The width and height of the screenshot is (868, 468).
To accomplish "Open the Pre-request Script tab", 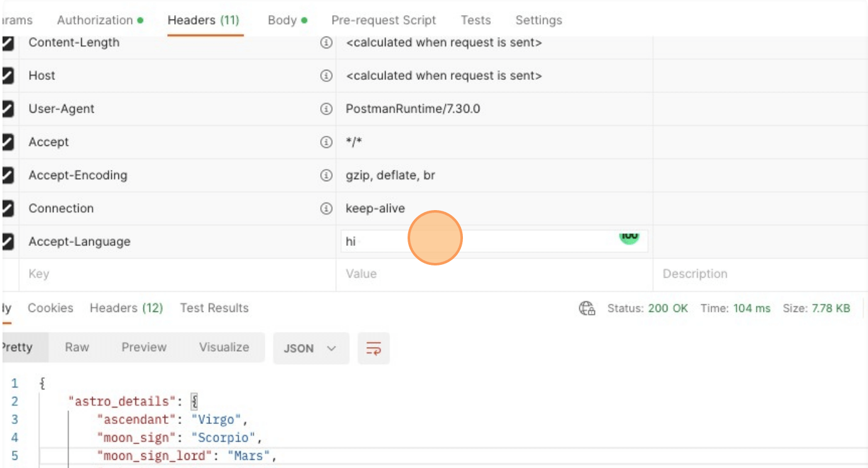I will coord(384,20).
